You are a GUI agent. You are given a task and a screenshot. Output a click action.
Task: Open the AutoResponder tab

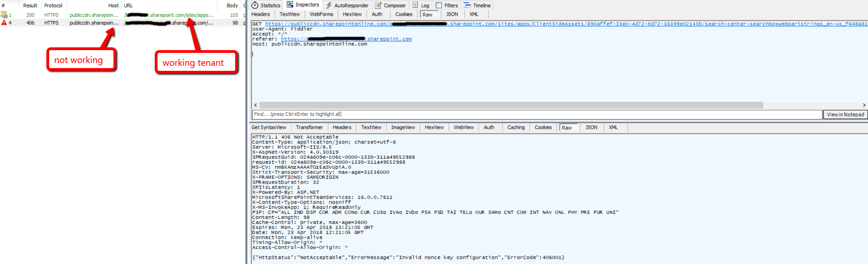click(x=347, y=6)
